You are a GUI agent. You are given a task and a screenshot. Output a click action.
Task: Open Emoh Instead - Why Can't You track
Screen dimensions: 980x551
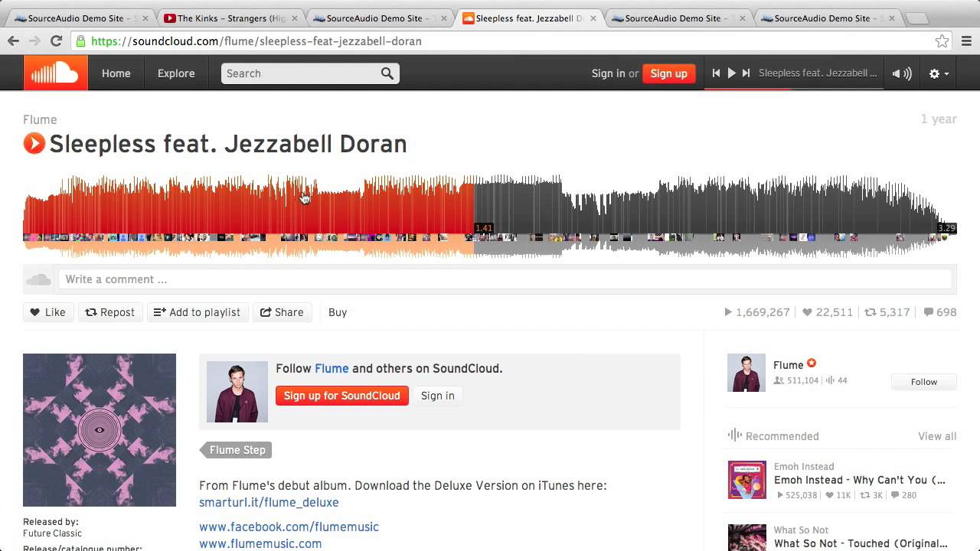coord(860,480)
